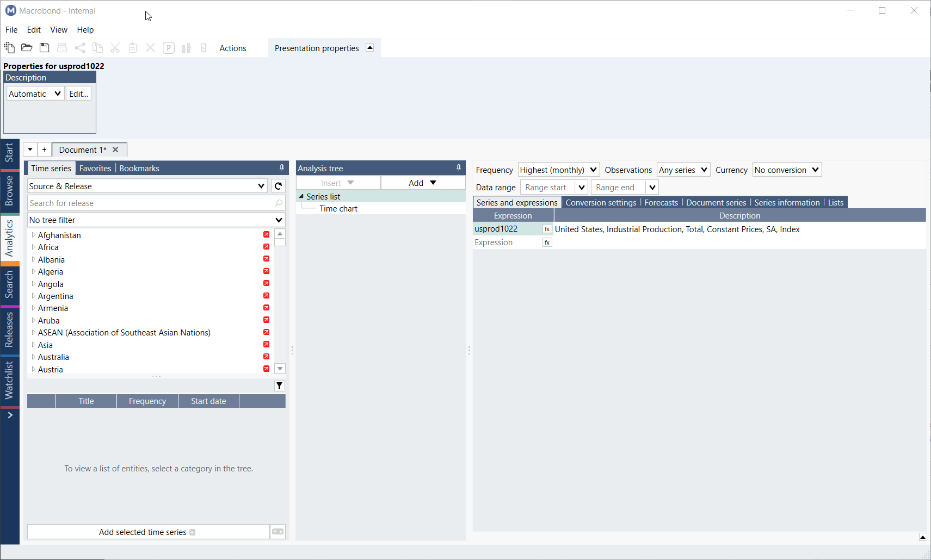The image size is (931, 560).
Task: Click the New document toolbar icon
Action: point(9,48)
